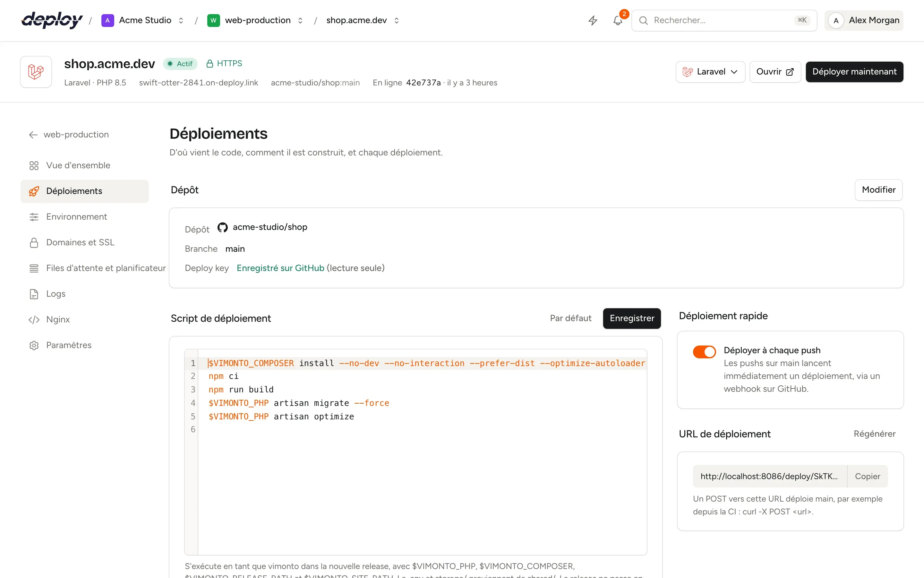The image size is (924, 578).
Task: Reset the script with Par défaut
Action: (x=570, y=319)
